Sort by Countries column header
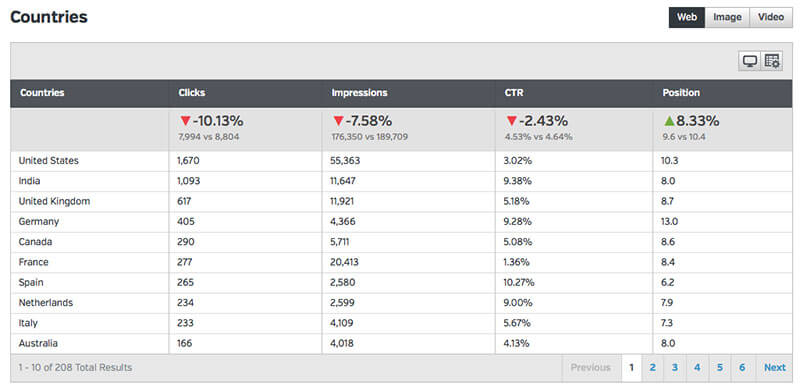Screen dimensions: 800x388 (42, 93)
